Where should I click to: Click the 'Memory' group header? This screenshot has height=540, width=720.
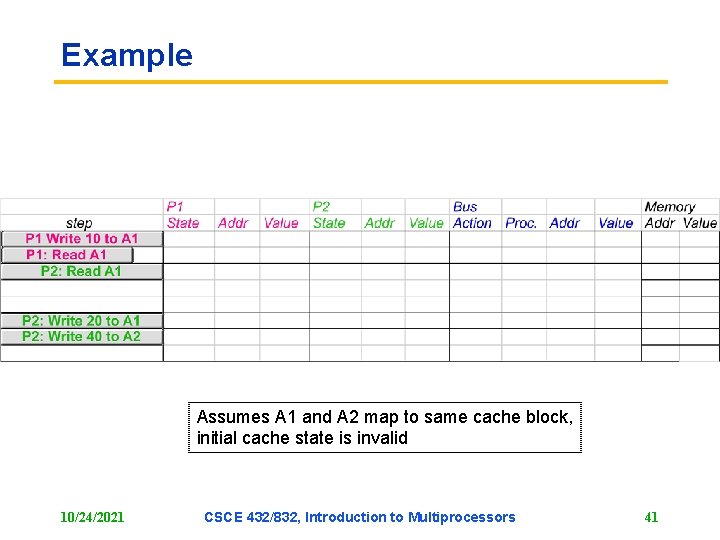tap(669, 207)
